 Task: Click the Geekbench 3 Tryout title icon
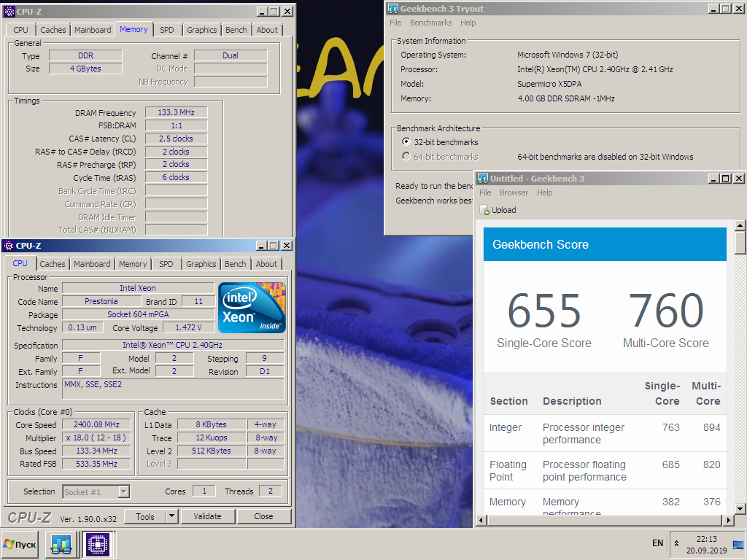pos(393,9)
